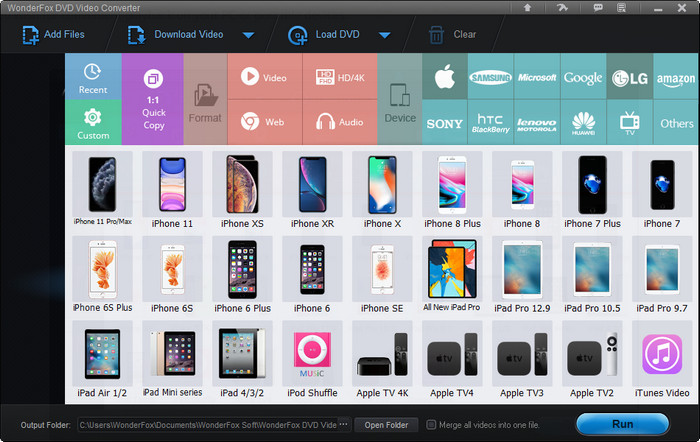Clear the file list with Clear
Screen dimensions: 700x442
pos(452,35)
